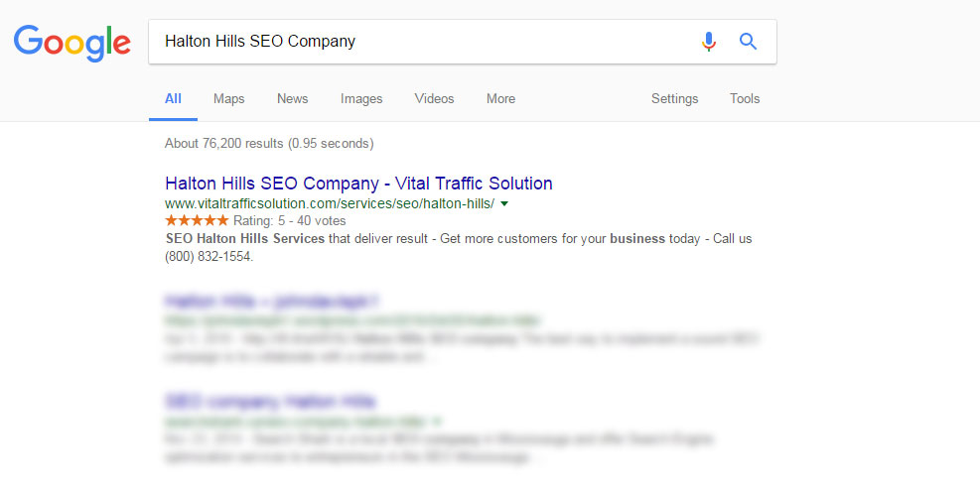Switch to the Maps tab
This screenshot has height=499, width=980.
[x=228, y=98]
